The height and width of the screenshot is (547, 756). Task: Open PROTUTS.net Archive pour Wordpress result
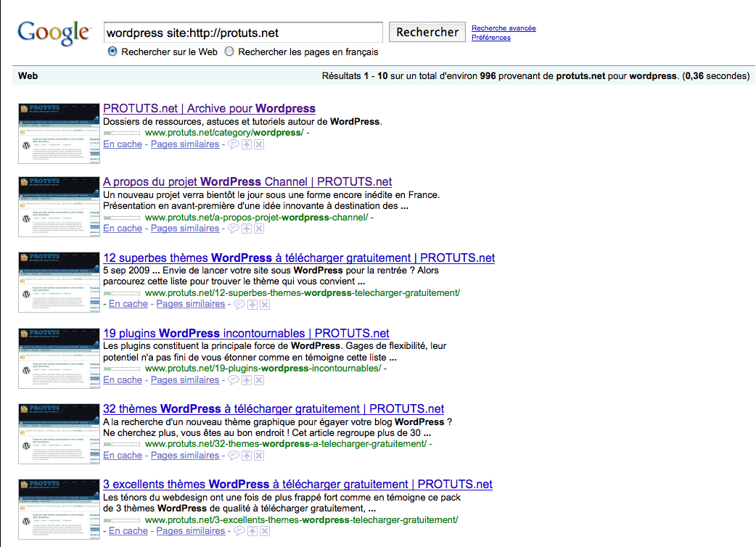point(209,108)
